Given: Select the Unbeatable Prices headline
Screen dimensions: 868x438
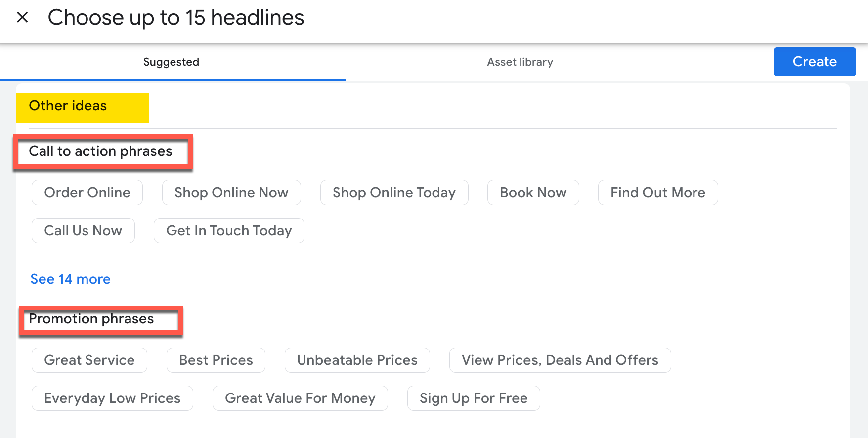Looking at the screenshot, I should pos(357,360).
